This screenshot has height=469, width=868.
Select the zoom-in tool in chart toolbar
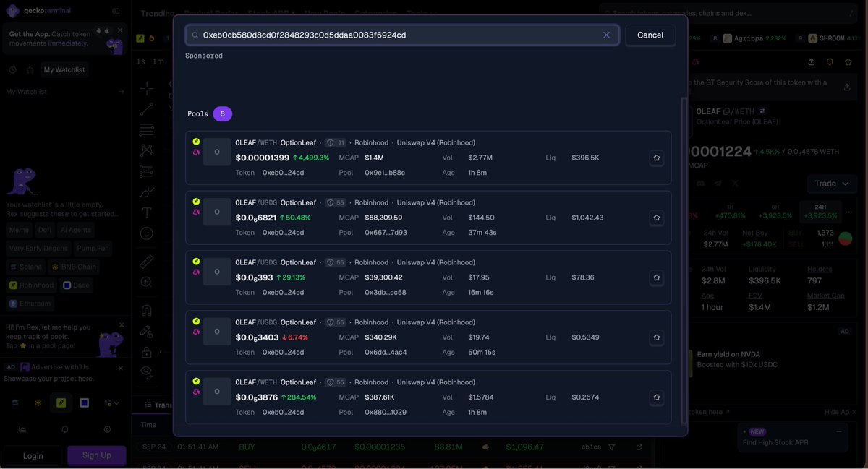pyautogui.click(x=147, y=282)
